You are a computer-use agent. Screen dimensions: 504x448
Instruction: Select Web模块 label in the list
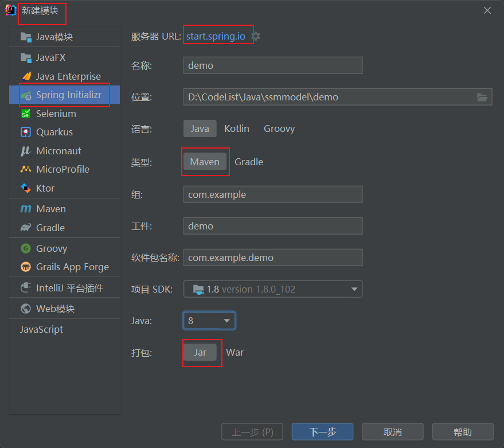[x=55, y=309]
